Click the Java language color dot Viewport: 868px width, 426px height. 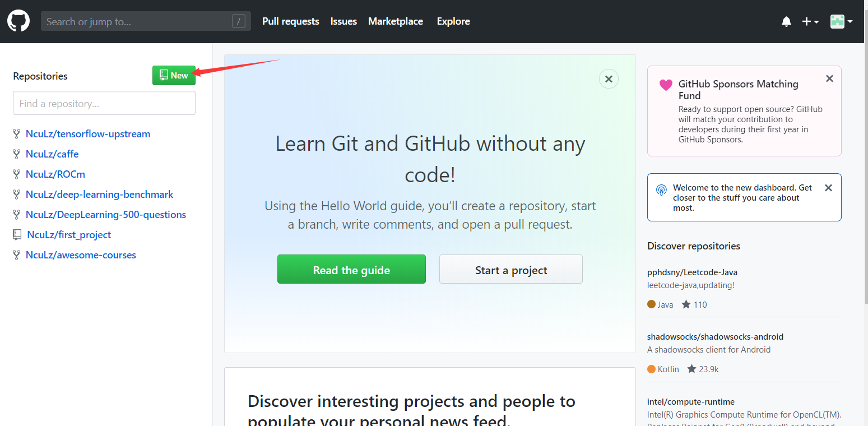point(651,304)
